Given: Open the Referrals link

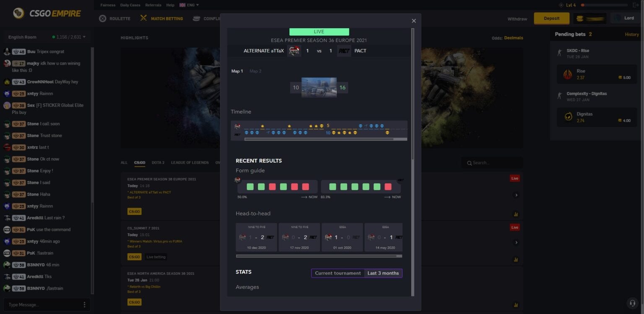Looking at the screenshot, I should coord(153,5).
